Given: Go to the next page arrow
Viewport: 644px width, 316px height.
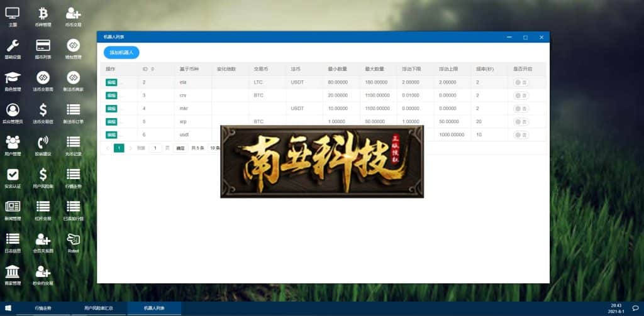Looking at the screenshot, I should point(131,148).
